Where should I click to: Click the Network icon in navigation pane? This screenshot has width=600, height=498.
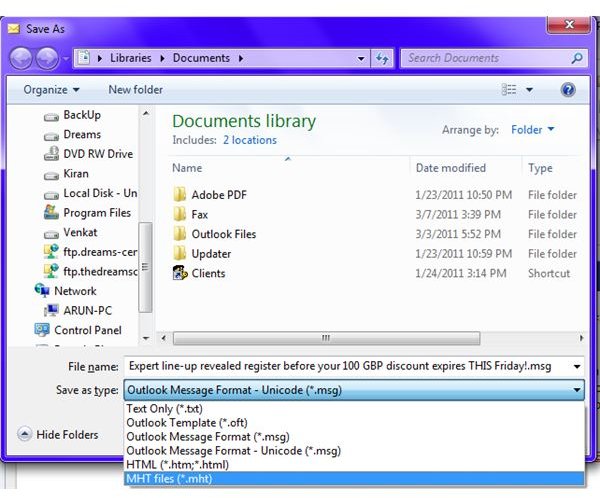(x=42, y=291)
